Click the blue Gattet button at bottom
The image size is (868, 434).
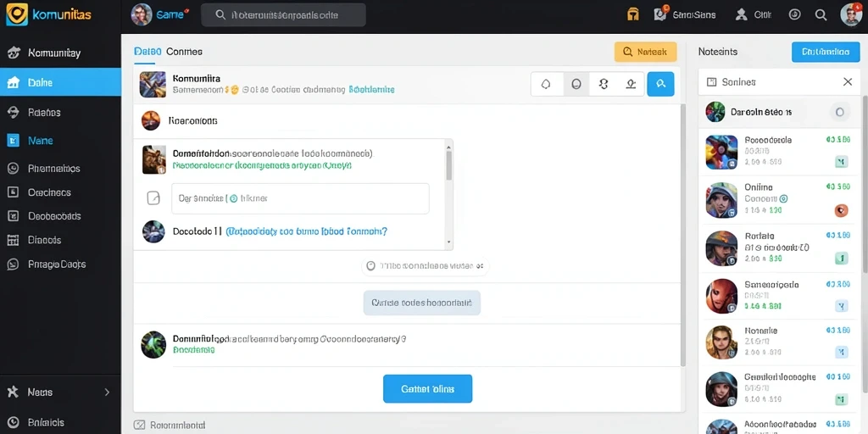pos(427,388)
